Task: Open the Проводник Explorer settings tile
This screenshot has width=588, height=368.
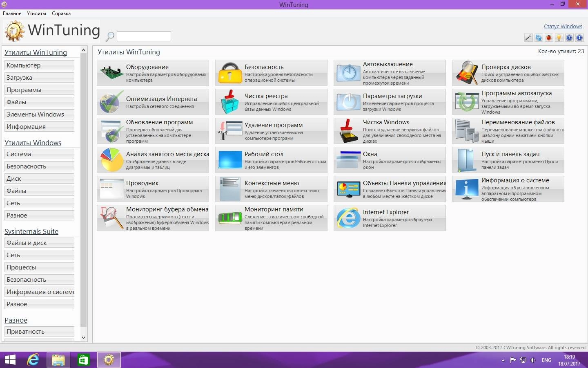Action: point(153,189)
